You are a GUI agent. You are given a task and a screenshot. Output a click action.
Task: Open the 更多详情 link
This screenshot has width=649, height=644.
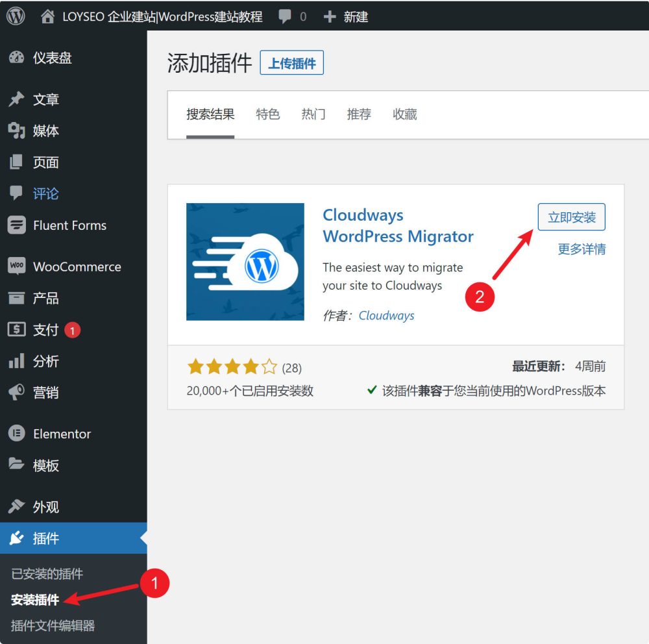coord(582,249)
